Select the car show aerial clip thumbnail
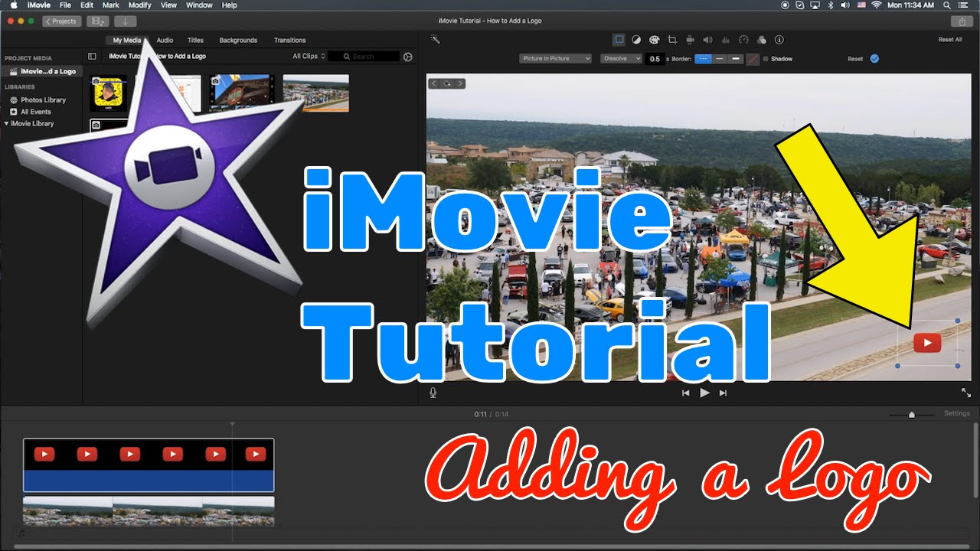This screenshot has width=980, height=551. [x=315, y=93]
